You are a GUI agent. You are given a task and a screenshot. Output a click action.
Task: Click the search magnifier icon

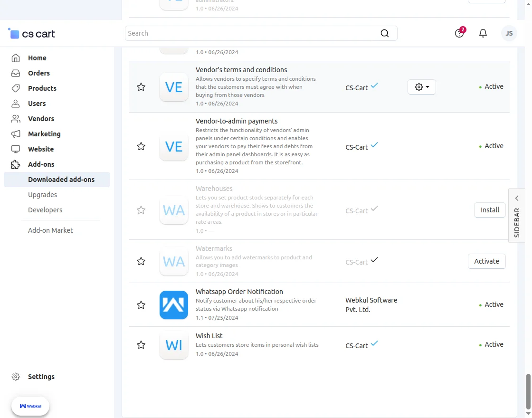coord(385,33)
